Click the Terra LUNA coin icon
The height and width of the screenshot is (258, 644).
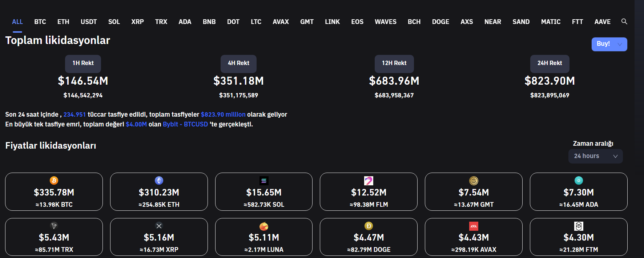click(x=264, y=226)
